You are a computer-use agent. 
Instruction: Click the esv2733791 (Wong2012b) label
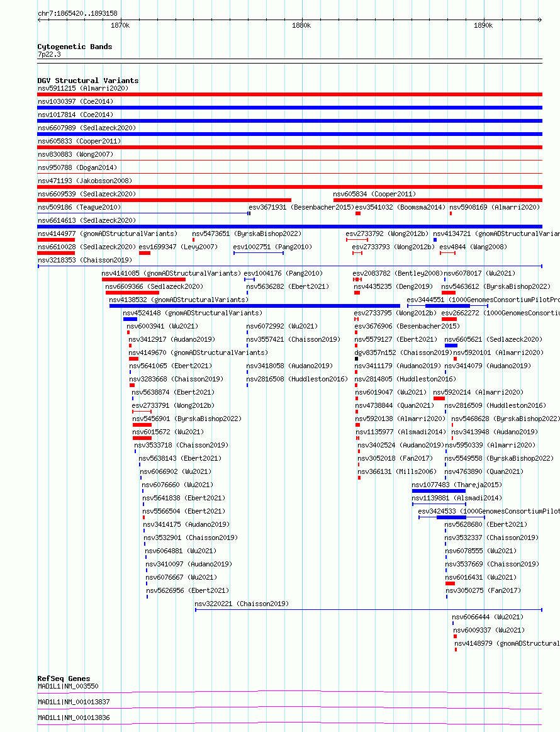coord(173,406)
